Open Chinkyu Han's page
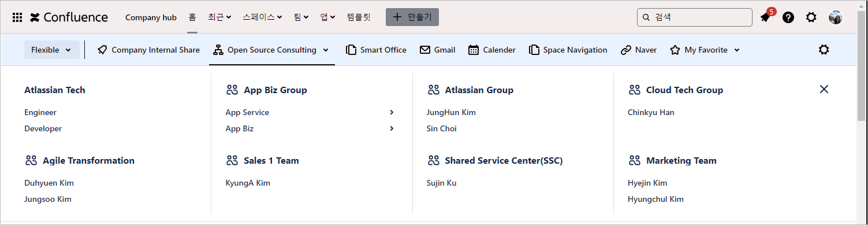 651,112
